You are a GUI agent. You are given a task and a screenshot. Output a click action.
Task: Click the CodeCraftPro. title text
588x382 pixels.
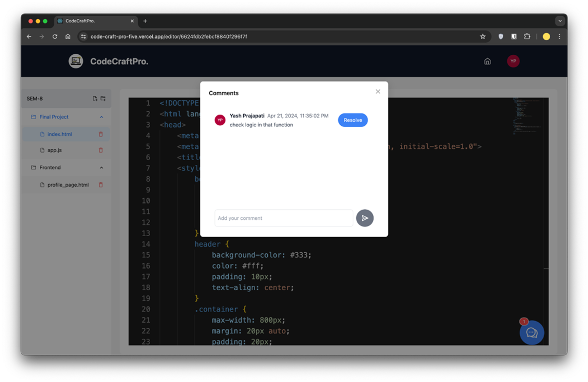(119, 61)
